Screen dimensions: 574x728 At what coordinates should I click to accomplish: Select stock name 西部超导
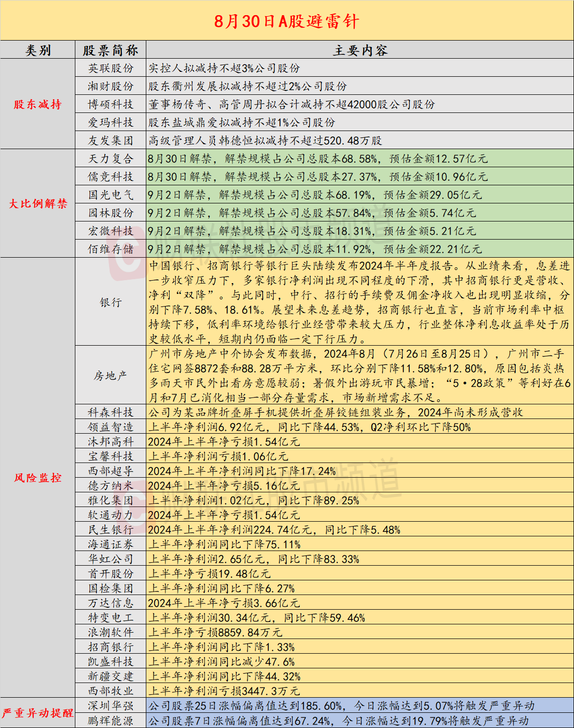[x=111, y=471]
